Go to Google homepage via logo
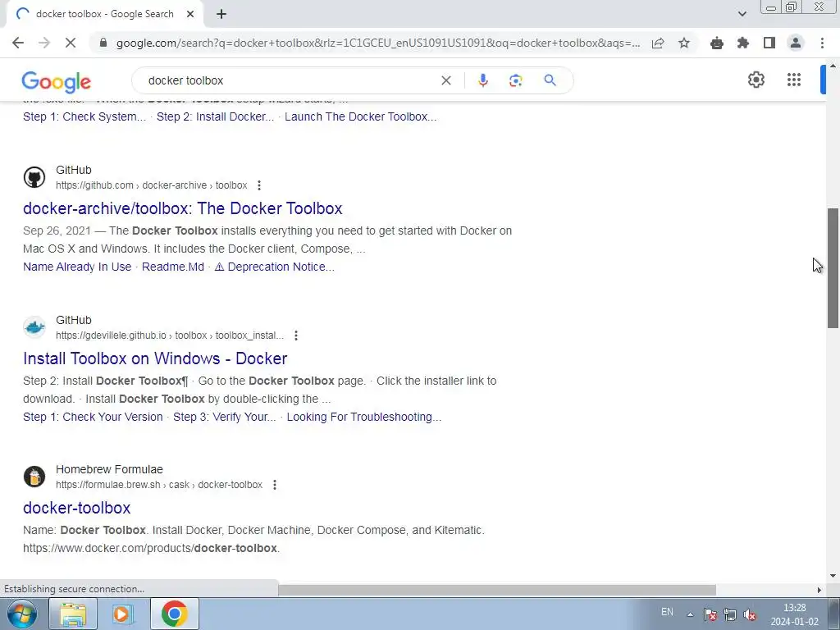 (57, 81)
